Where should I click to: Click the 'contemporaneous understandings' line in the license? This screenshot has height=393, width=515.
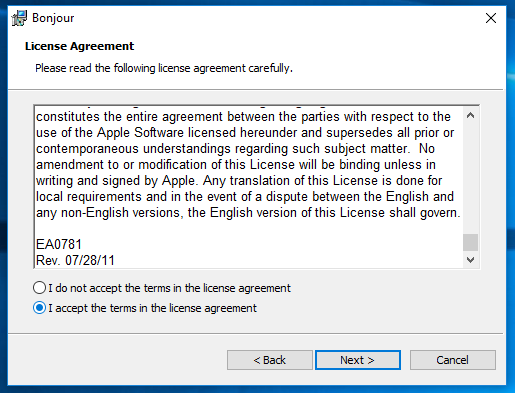click(x=235, y=149)
